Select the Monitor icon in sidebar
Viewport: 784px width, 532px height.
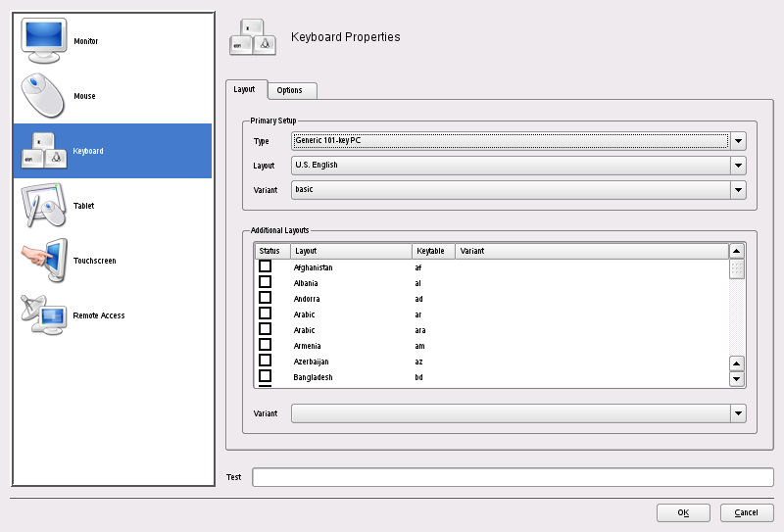pos(43,41)
